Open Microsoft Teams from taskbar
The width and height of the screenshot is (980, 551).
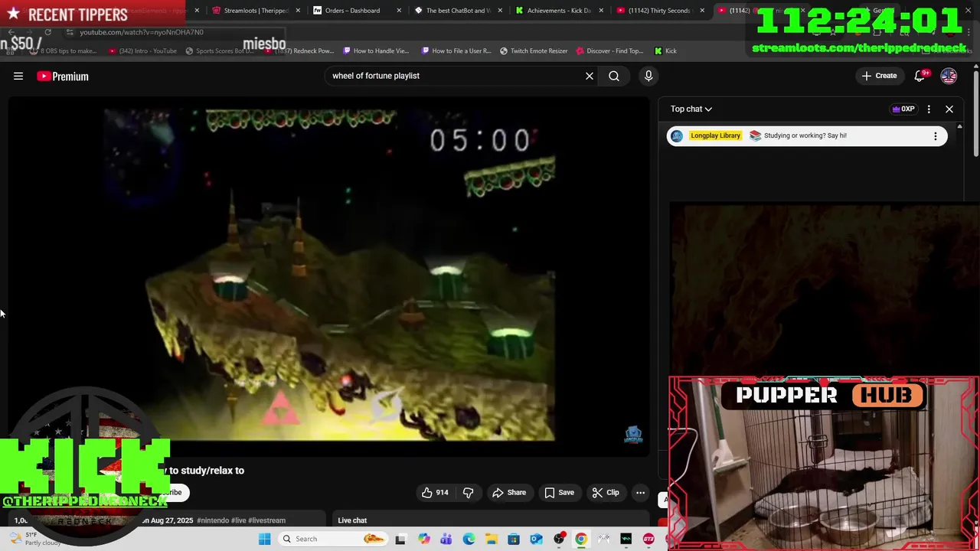tap(446, 539)
